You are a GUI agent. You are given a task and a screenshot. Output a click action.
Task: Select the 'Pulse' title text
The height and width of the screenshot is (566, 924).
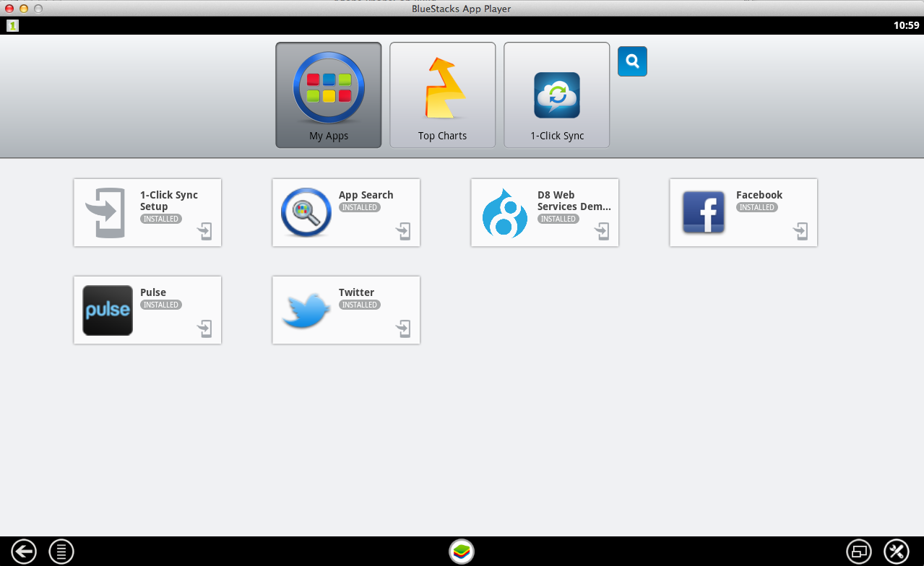[153, 292]
